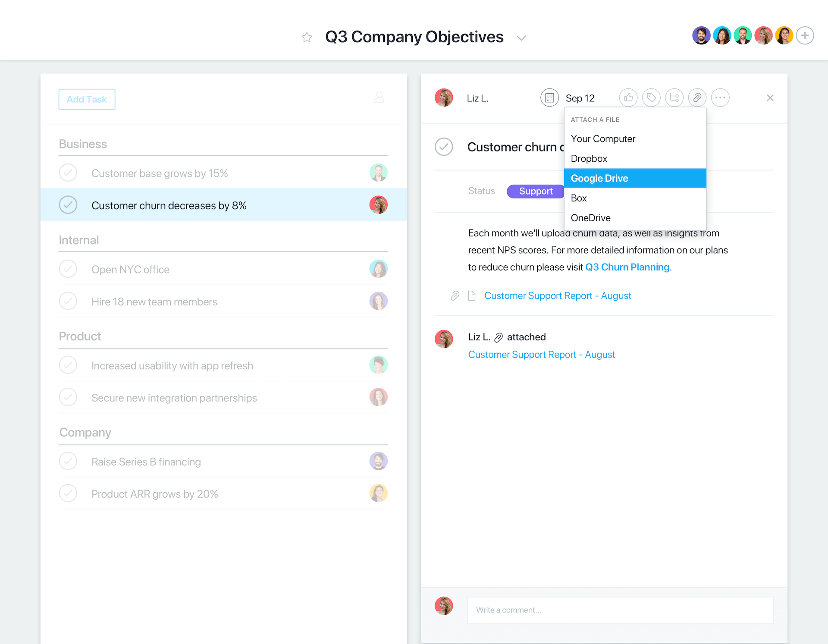Star the Q3 Company Objectives project

[x=307, y=38]
